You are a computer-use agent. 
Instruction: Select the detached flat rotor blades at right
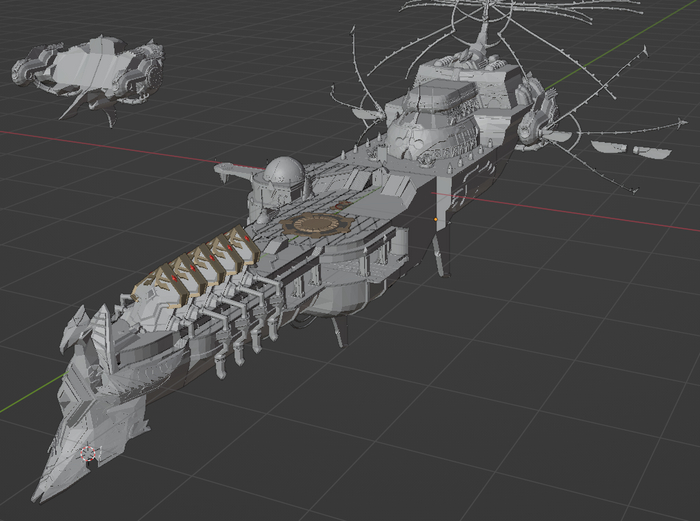(632, 149)
